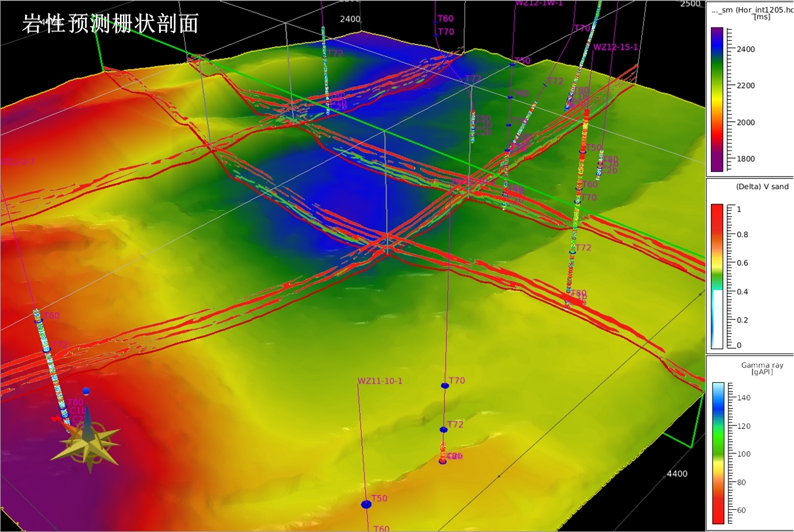Select the WZ11-10-1 well label
The image size is (794, 532).
coord(380,381)
